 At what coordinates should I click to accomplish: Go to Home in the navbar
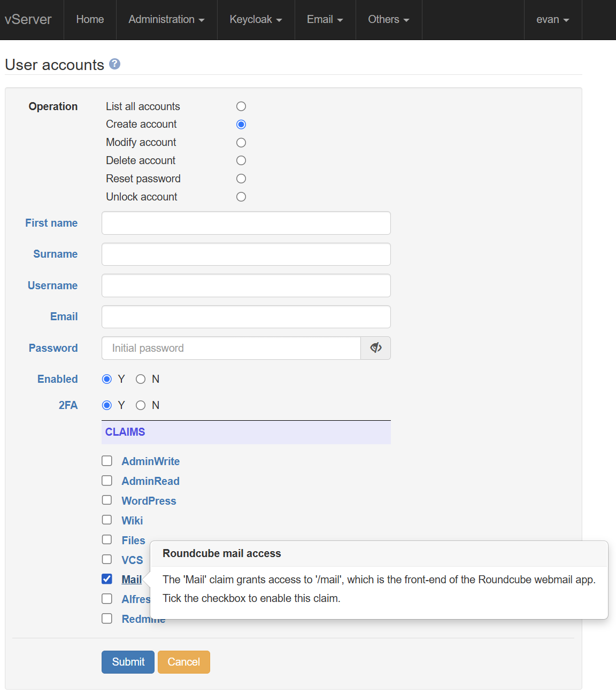[90, 19]
